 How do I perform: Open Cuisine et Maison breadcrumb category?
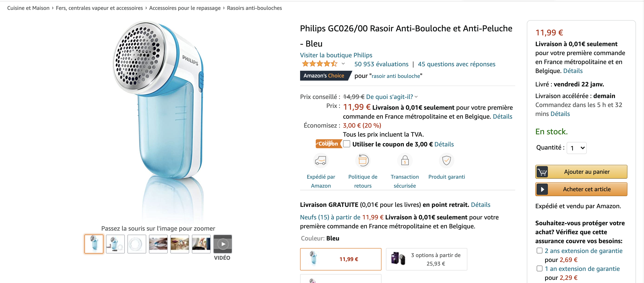pyautogui.click(x=28, y=8)
